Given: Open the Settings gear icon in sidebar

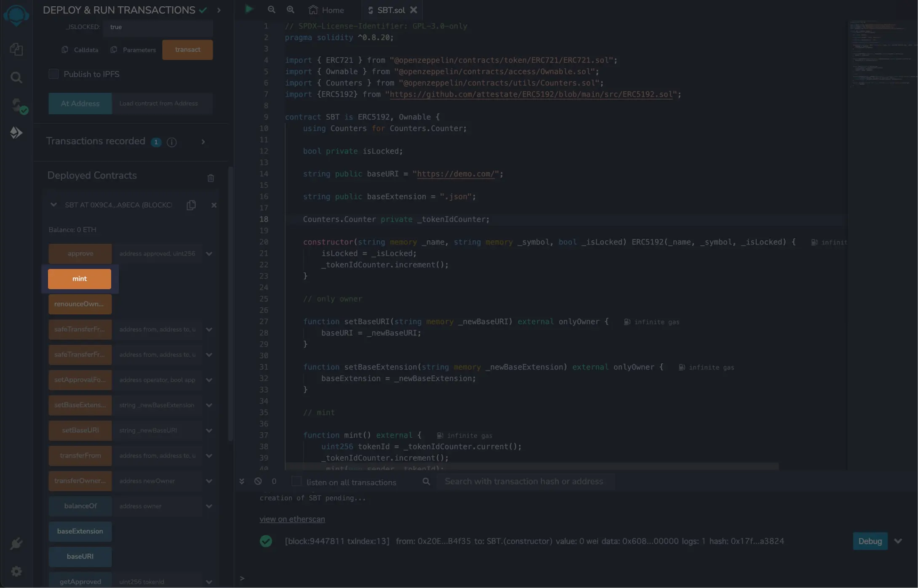Looking at the screenshot, I should [16, 571].
